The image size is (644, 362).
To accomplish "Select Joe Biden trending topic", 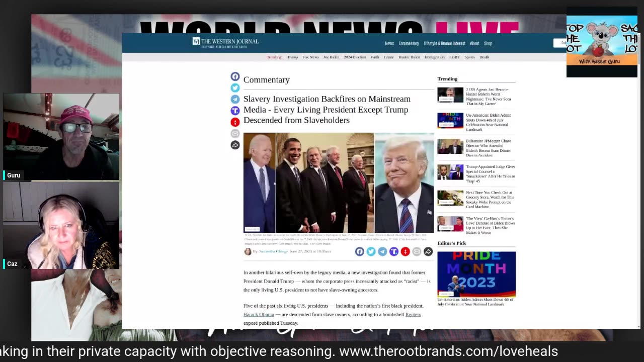I will pos(331,57).
